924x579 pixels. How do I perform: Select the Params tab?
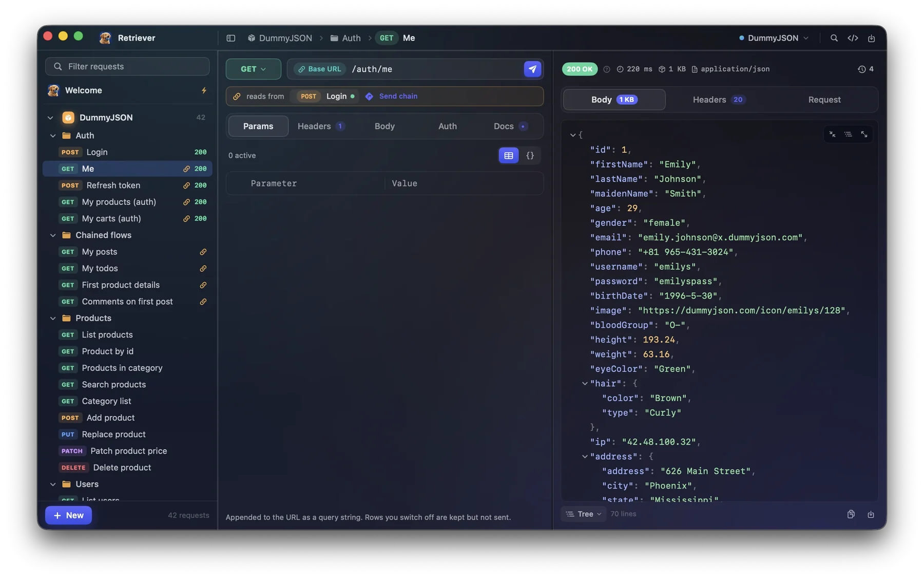258,126
